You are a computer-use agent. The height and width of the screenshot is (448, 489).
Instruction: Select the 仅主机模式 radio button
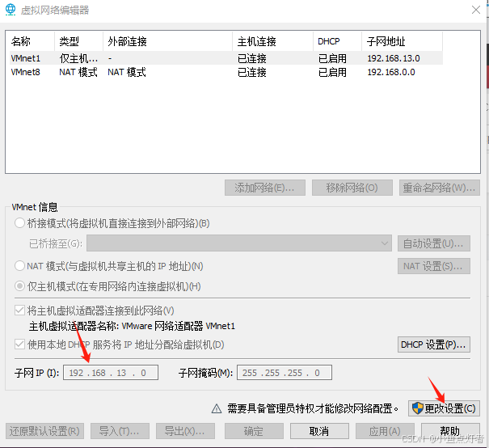19,286
